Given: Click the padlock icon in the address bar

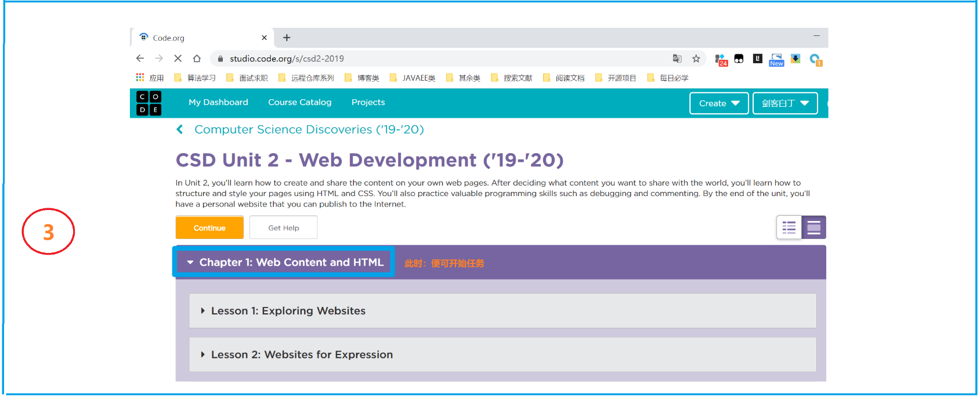Looking at the screenshot, I should (220, 59).
